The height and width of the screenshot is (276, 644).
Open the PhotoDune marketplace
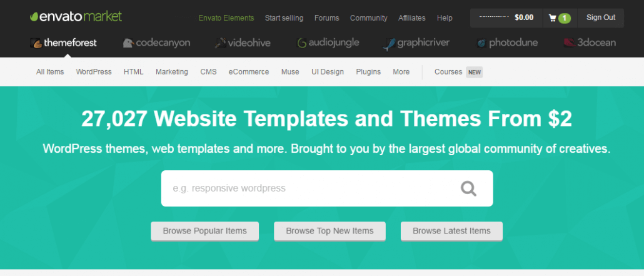tap(506, 43)
